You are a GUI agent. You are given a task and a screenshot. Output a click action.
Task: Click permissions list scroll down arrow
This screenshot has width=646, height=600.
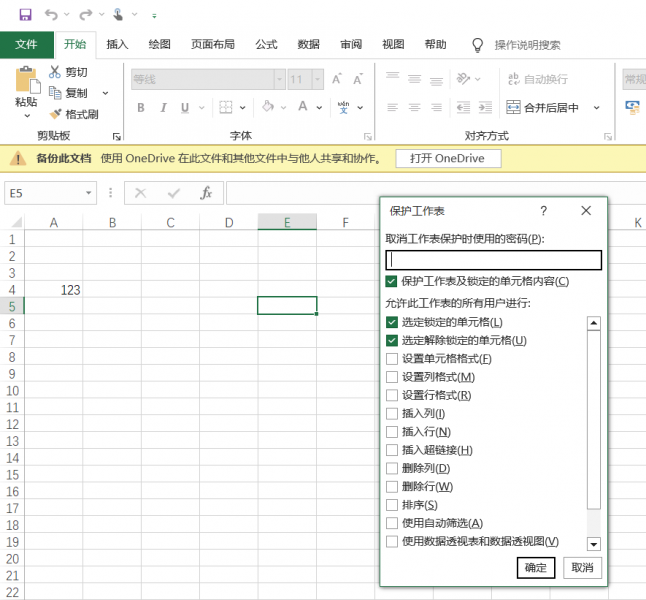pyautogui.click(x=594, y=544)
